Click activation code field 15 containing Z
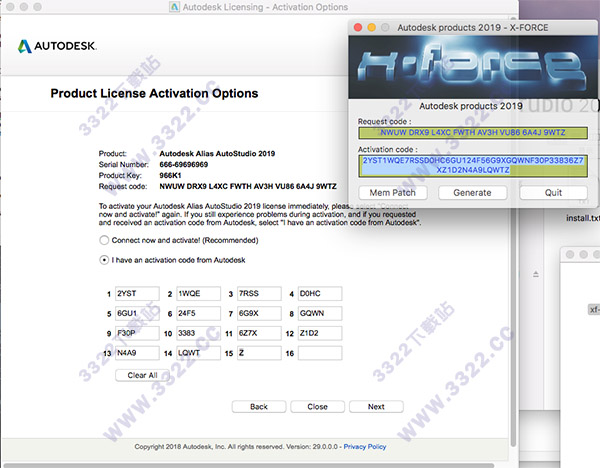Image resolution: width=600 pixels, height=468 pixels. pos(259,353)
